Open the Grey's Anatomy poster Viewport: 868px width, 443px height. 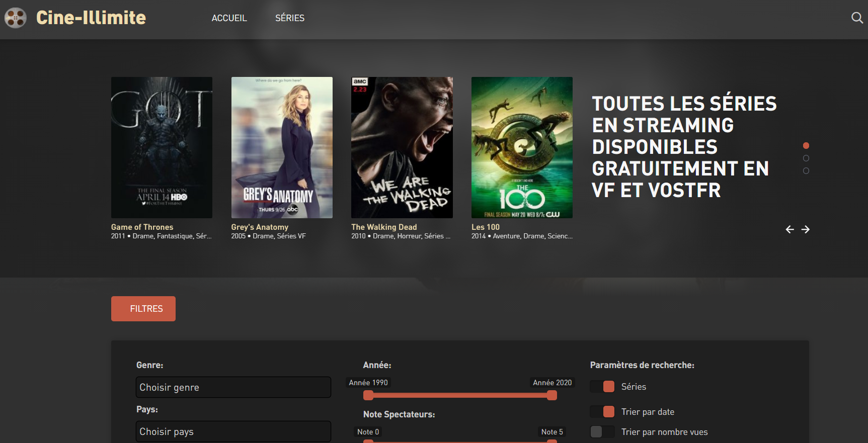pos(282,147)
